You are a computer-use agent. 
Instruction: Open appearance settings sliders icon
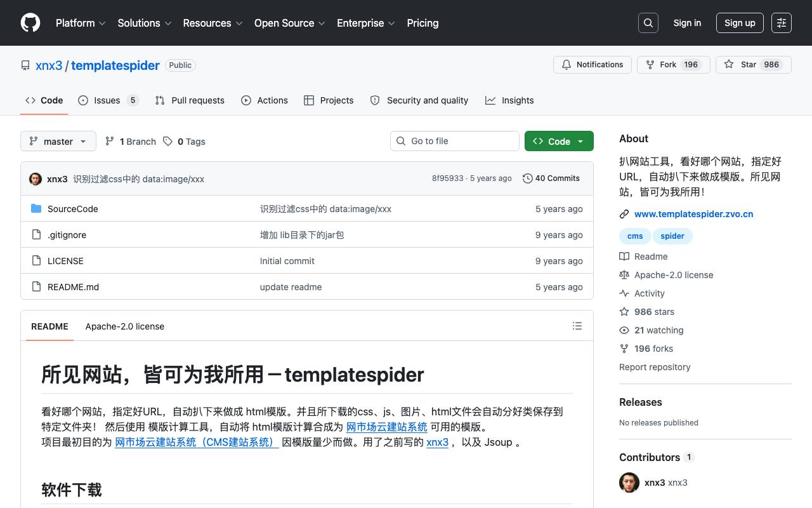[782, 23]
